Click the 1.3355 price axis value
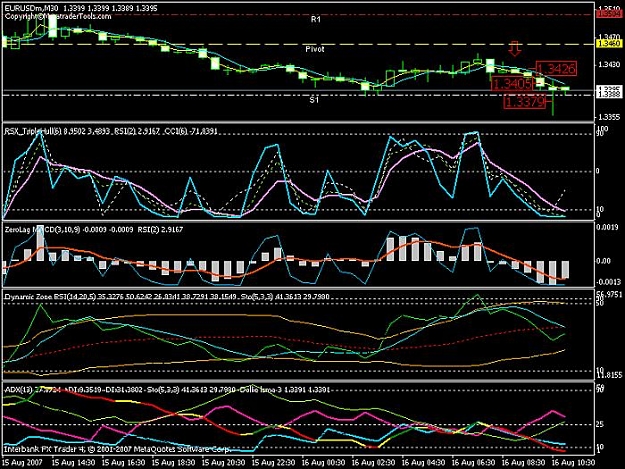 click(x=610, y=118)
